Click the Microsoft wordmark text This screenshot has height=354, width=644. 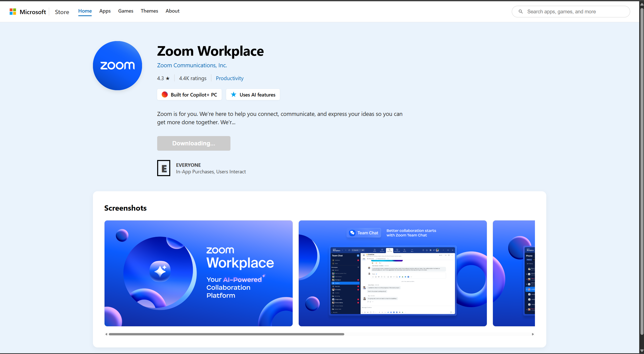click(33, 12)
